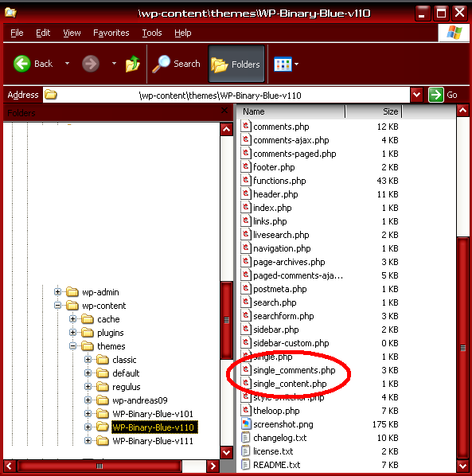Viewport: 472px width, 476px height.
Task: Click the footer.php file icon
Action: coord(246,166)
